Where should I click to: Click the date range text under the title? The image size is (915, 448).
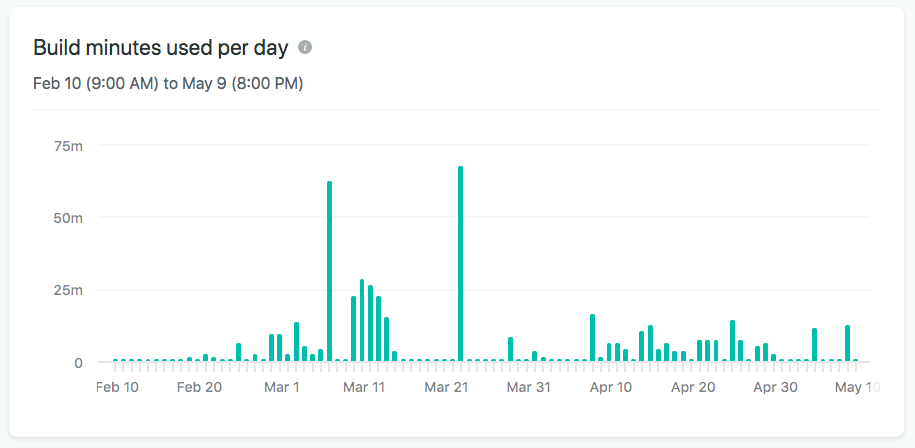(168, 83)
